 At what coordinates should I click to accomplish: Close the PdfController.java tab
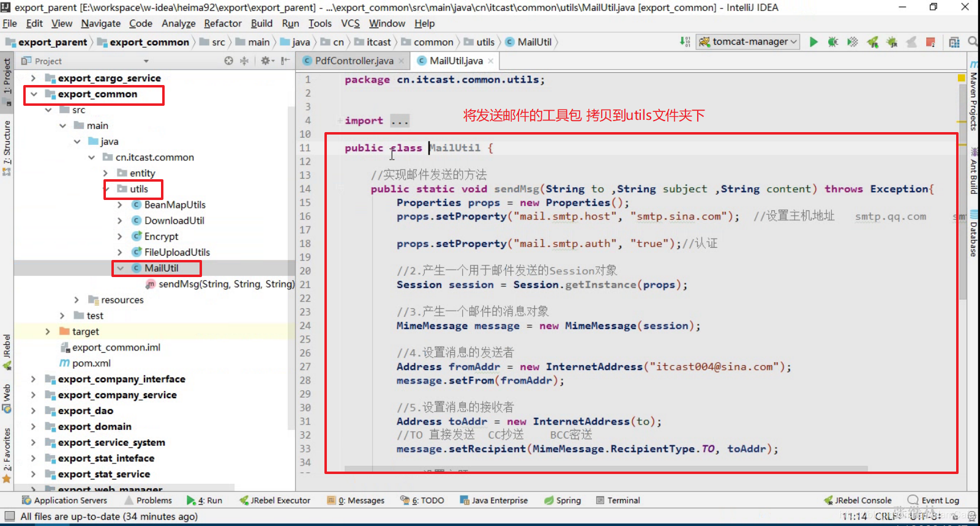[401, 61]
